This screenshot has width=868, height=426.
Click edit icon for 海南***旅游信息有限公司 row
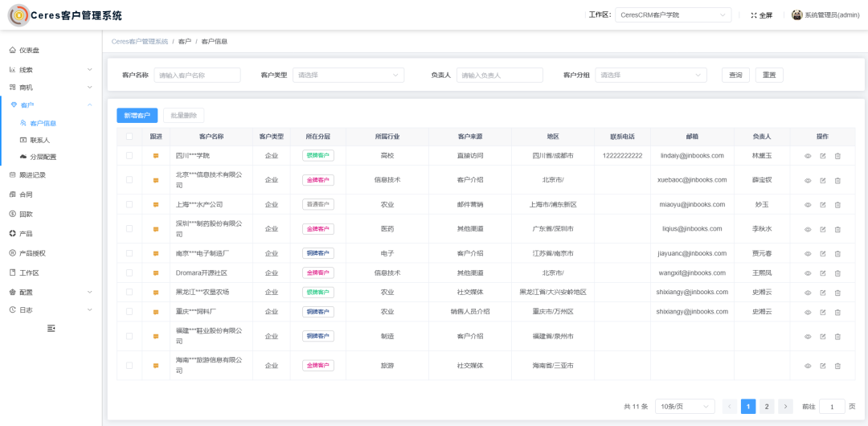pyautogui.click(x=822, y=366)
